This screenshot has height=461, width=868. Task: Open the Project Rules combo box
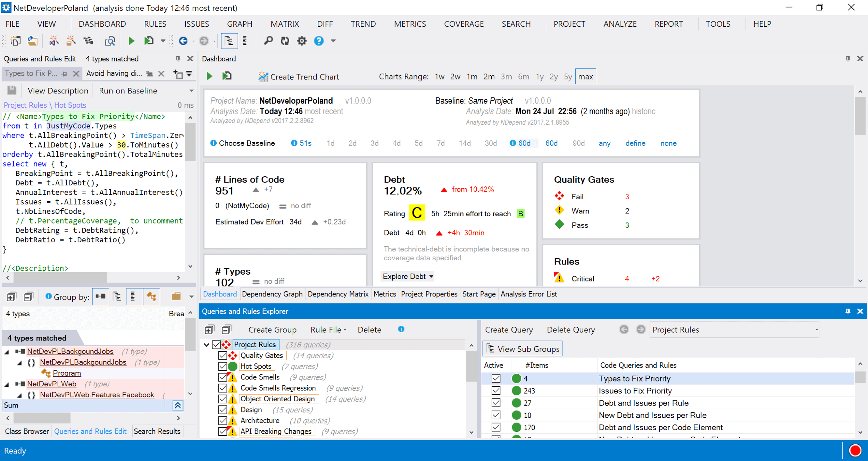click(x=734, y=329)
